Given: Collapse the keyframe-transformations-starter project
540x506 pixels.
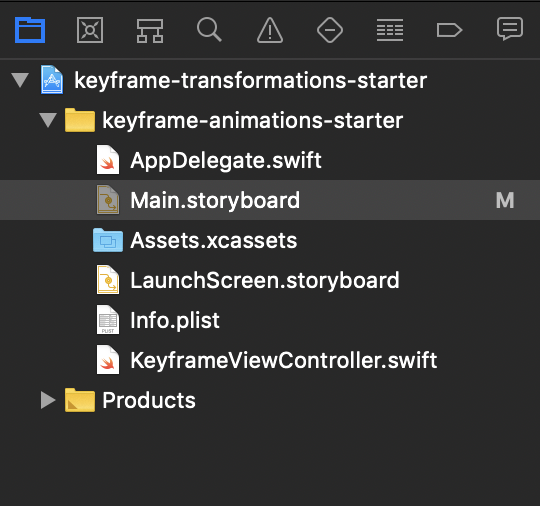Looking at the screenshot, I should (x=20, y=80).
